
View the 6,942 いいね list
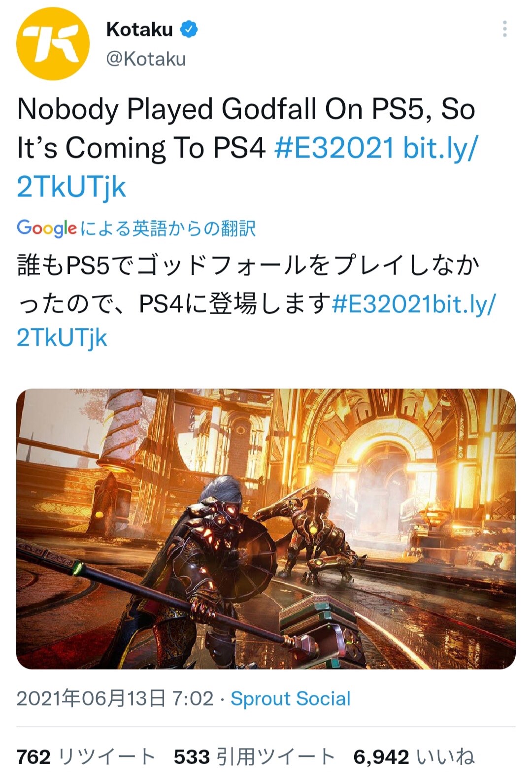pyautogui.click(x=414, y=756)
